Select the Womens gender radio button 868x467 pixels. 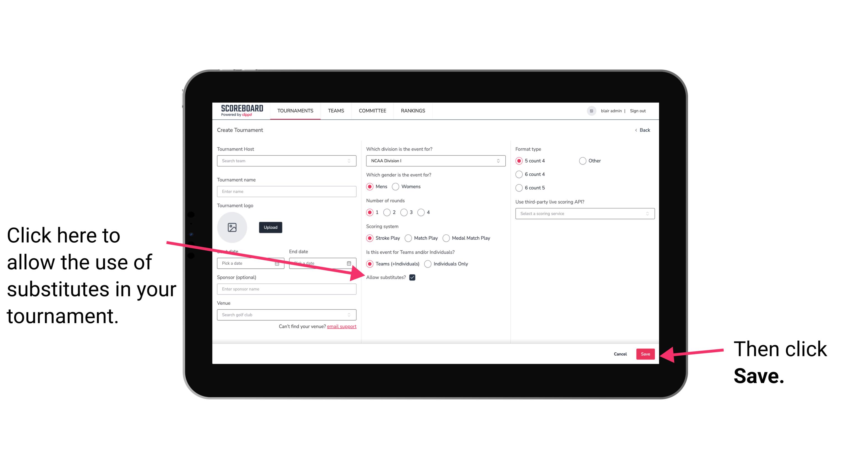tap(398, 186)
